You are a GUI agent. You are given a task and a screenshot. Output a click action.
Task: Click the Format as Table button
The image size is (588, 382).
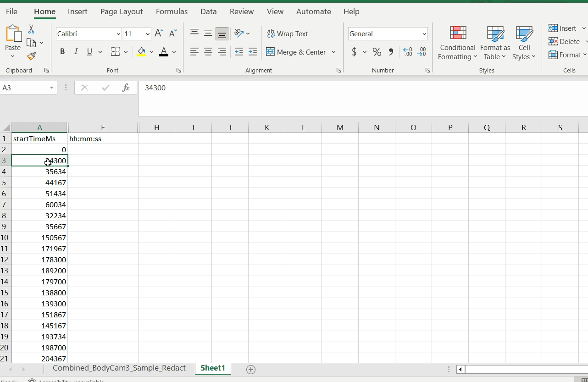[x=495, y=44]
